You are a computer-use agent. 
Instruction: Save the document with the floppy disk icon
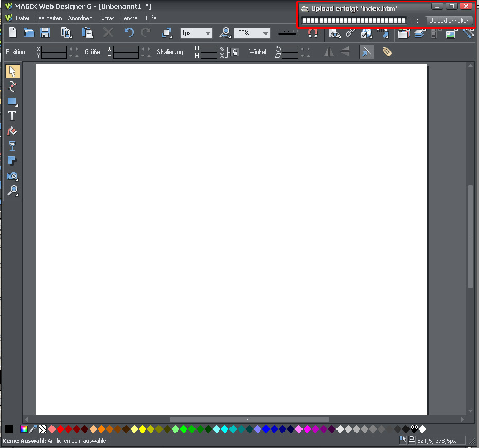point(45,32)
